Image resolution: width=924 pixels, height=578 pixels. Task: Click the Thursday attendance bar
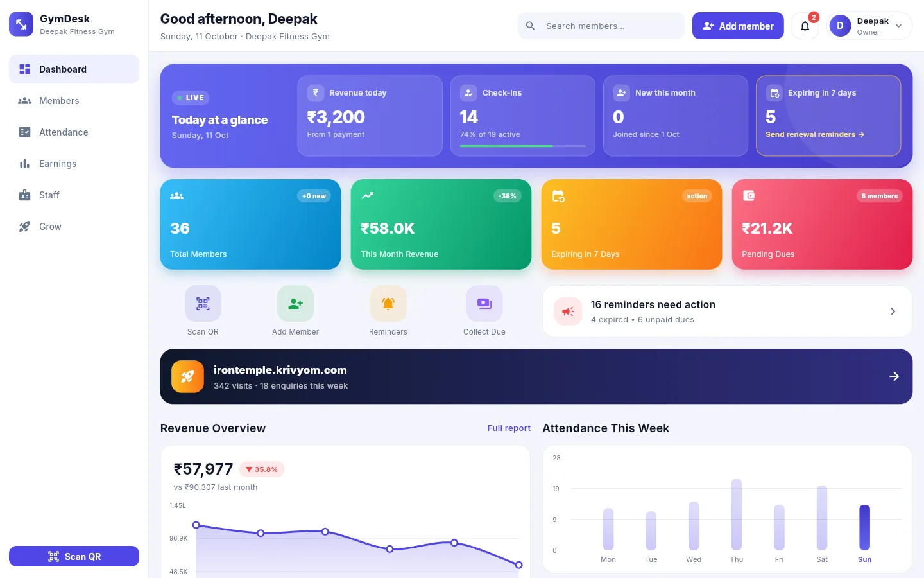[x=737, y=514]
